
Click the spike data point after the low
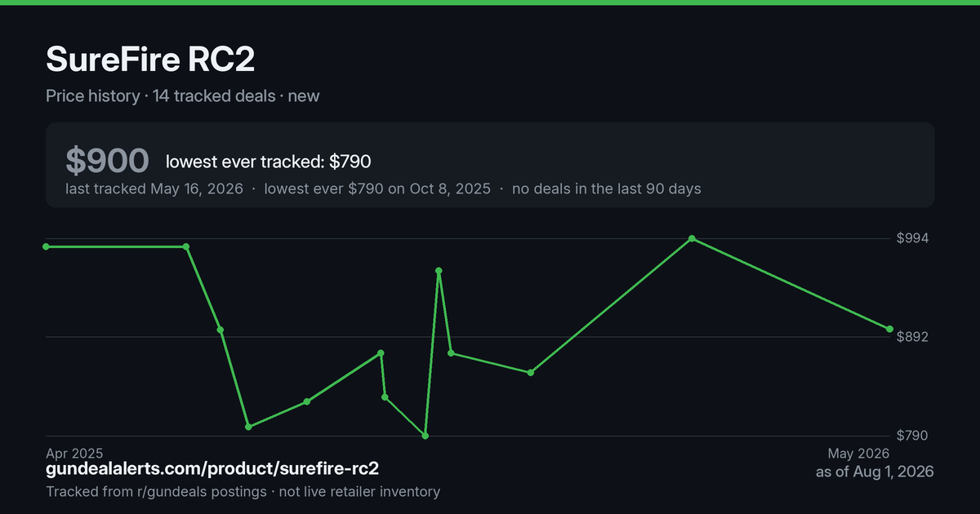coord(439,270)
